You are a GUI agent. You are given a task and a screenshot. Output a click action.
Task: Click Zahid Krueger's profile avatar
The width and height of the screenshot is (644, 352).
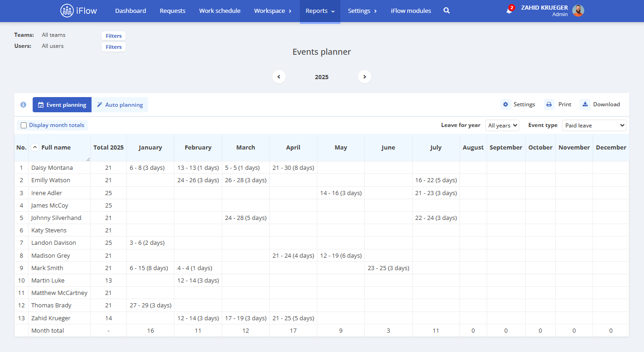click(x=578, y=11)
